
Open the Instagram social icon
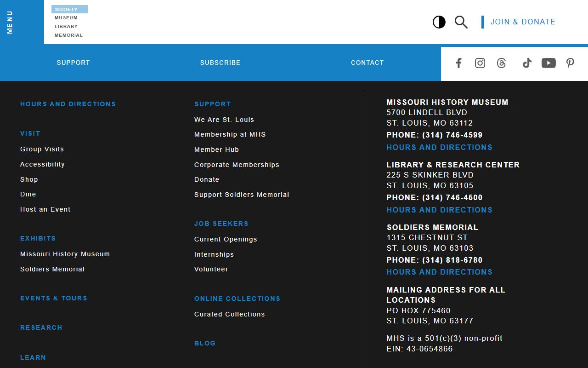(480, 63)
